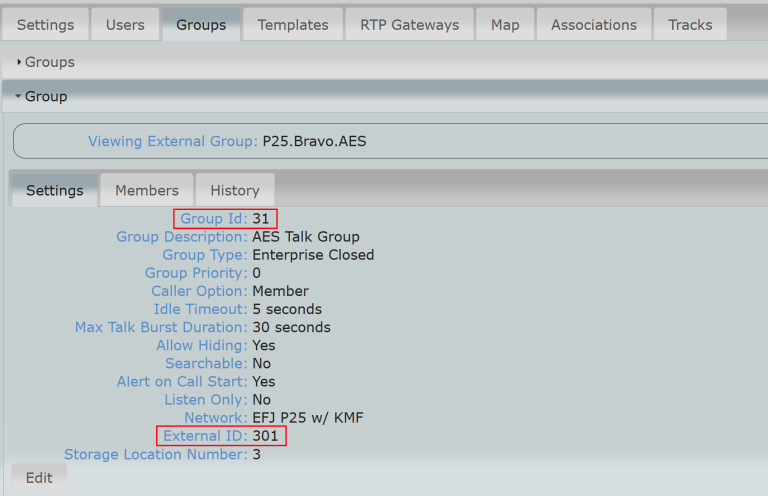
Task: View the History sub-tab
Action: pos(235,190)
